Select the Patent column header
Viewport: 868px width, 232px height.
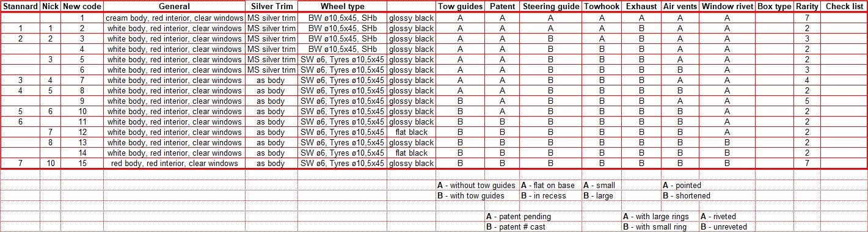tap(502, 6)
